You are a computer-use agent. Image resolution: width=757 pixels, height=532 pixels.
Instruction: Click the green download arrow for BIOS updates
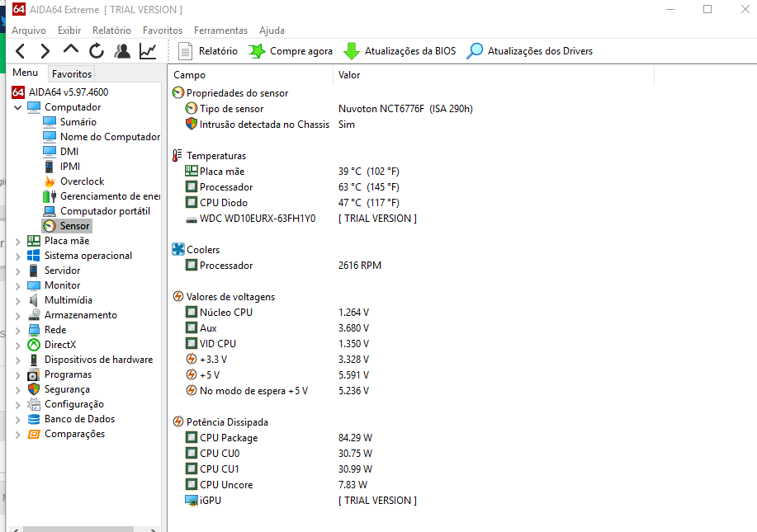click(352, 51)
